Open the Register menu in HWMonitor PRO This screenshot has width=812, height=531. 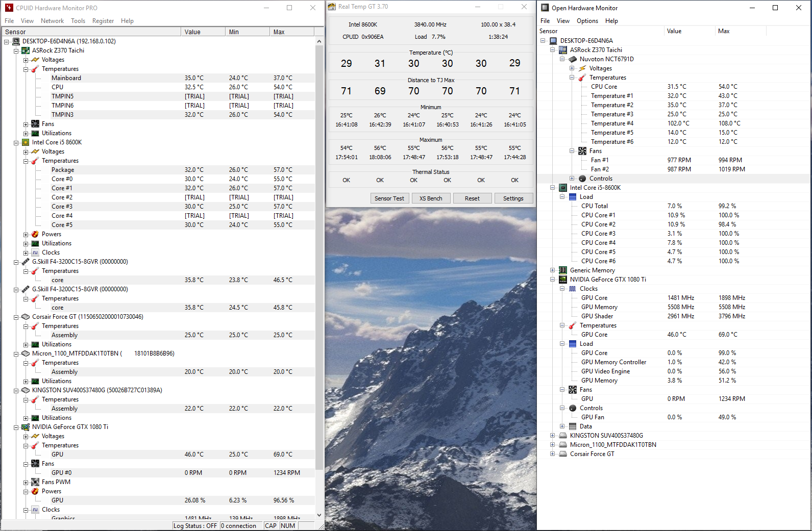[x=103, y=21]
